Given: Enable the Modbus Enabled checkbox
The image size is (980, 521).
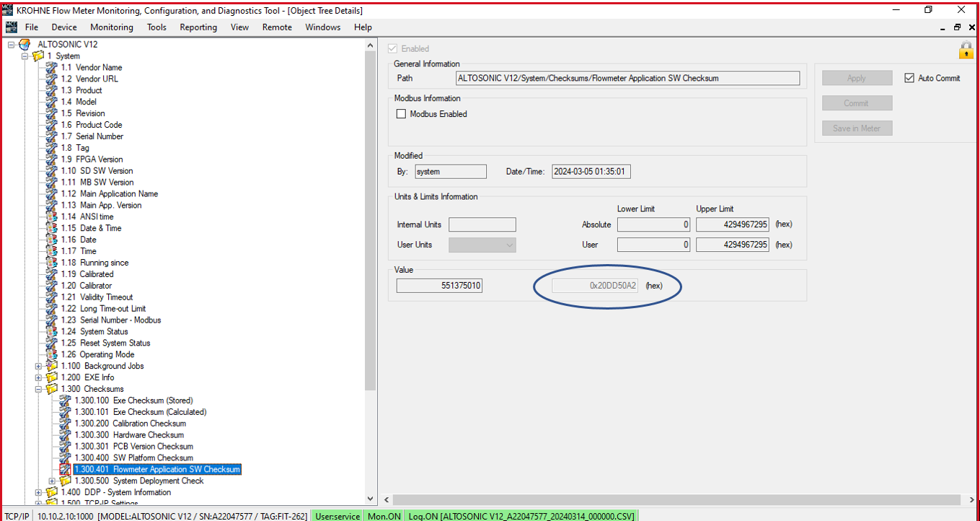Looking at the screenshot, I should (x=402, y=114).
